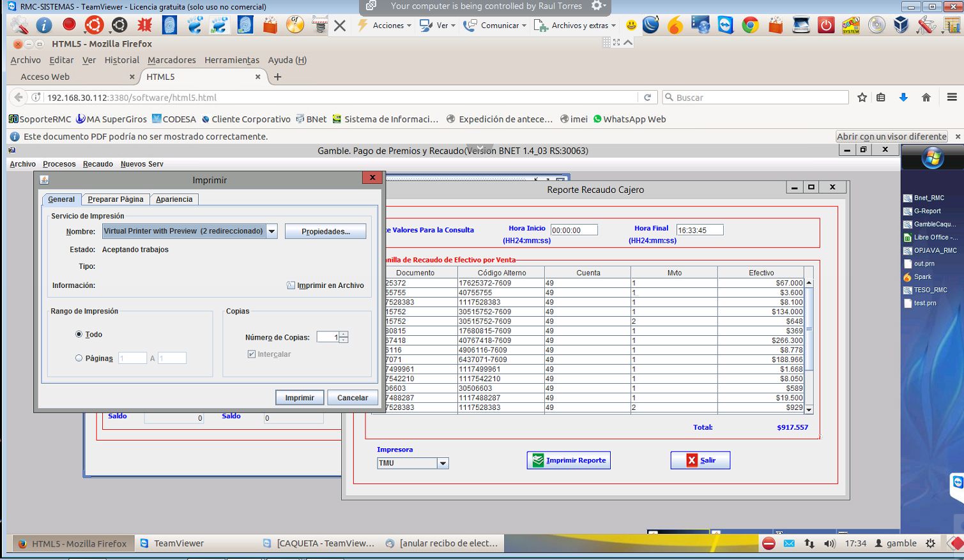Image resolution: width=964 pixels, height=560 pixels.
Task: Click Cancelar in the print dialog
Action: (x=352, y=398)
